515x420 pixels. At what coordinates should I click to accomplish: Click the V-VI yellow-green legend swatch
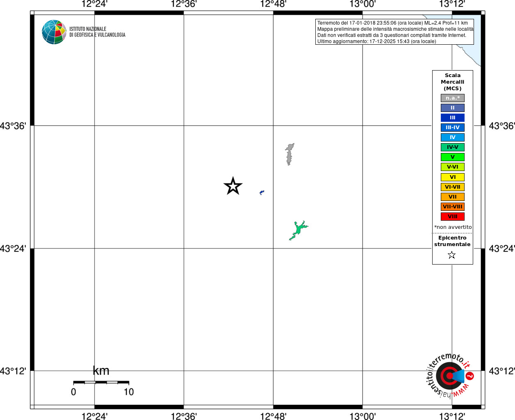pyautogui.click(x=453, y=167)
